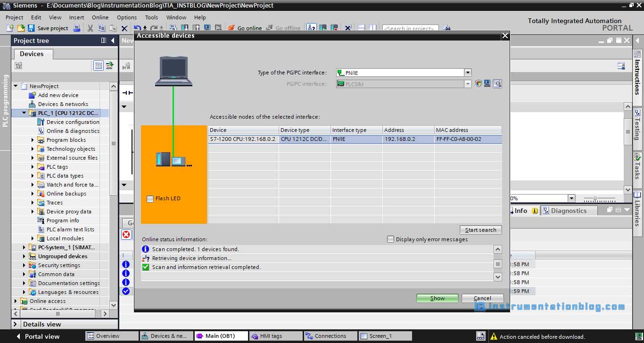This screenshot has width=644, height=343.
Task: Collapse the Project tree panel with arrow icon
Action: (x=113, y=41)
